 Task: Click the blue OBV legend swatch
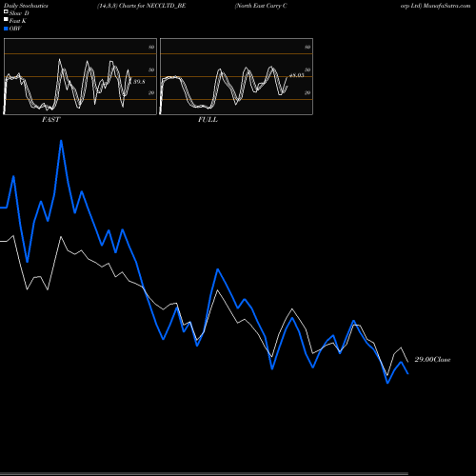(x=6, y=29)
